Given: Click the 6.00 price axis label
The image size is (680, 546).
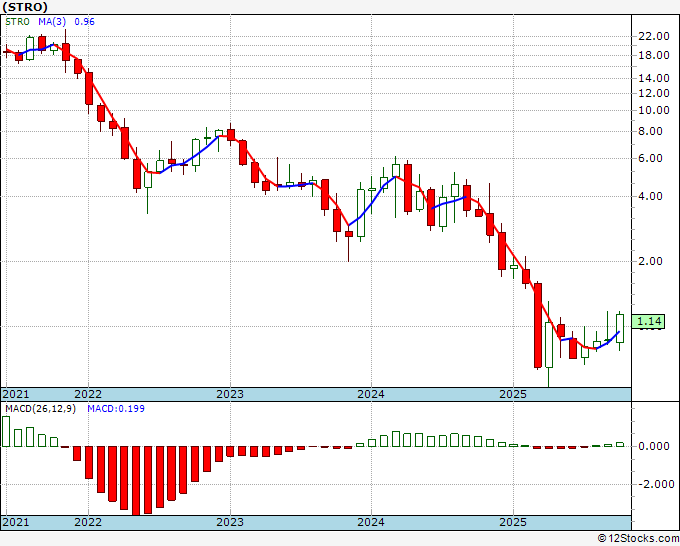Looking at the screenshot, I should coord(651,158).
